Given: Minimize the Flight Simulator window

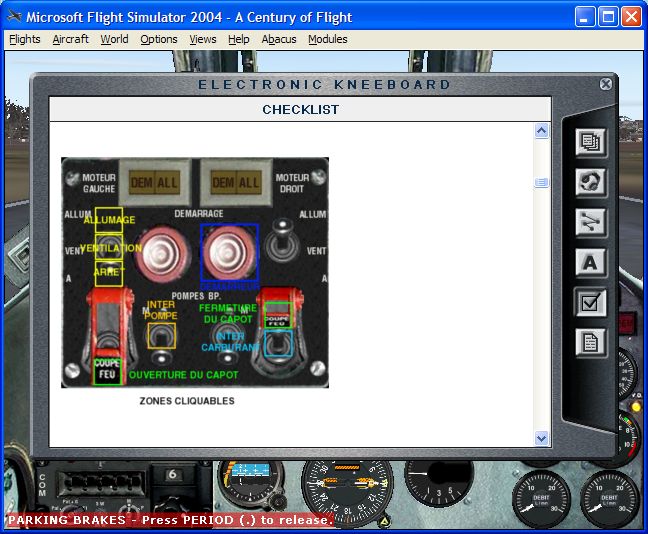Looking at the screenshot, I should pos(584,17).
